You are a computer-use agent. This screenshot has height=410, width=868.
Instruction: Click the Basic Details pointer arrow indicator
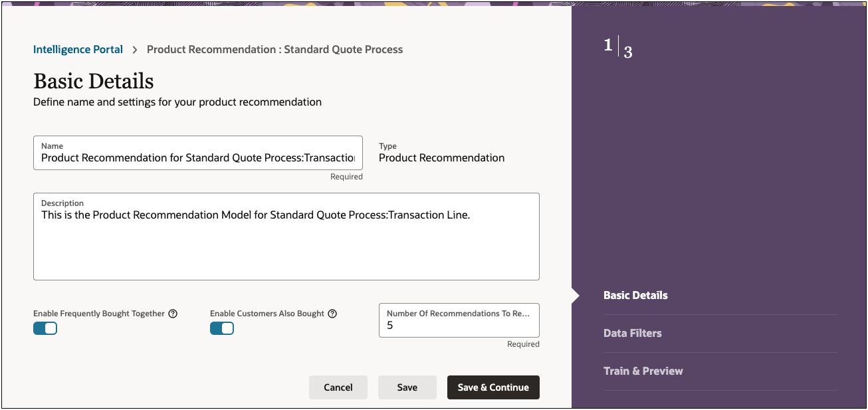(x=576, y=296)
